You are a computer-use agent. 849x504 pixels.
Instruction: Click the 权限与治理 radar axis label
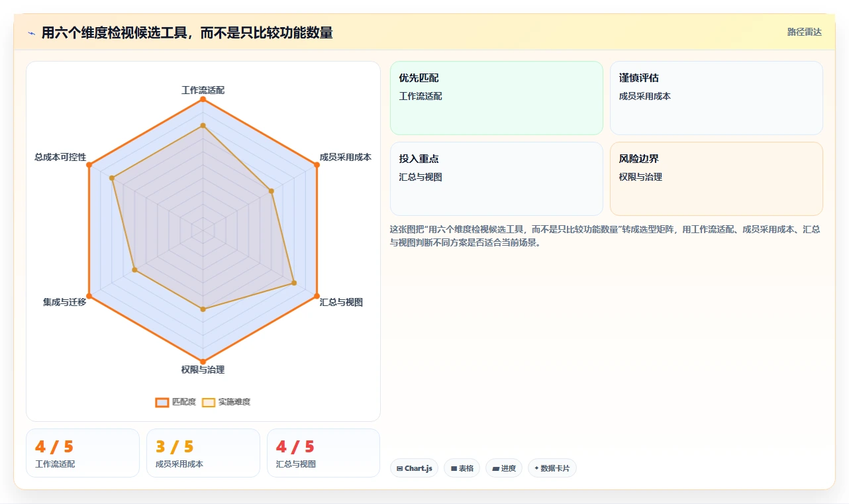pyautogui.click(x=203, y=370)
